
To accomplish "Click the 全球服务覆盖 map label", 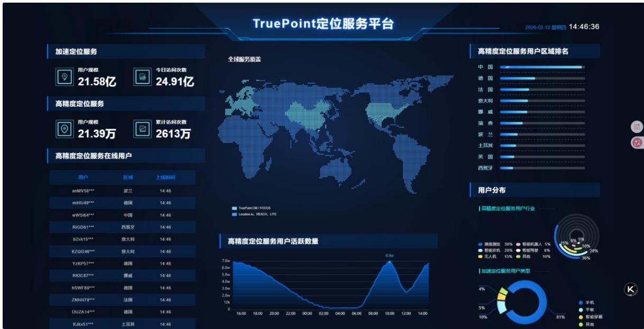I will point(244,59).
